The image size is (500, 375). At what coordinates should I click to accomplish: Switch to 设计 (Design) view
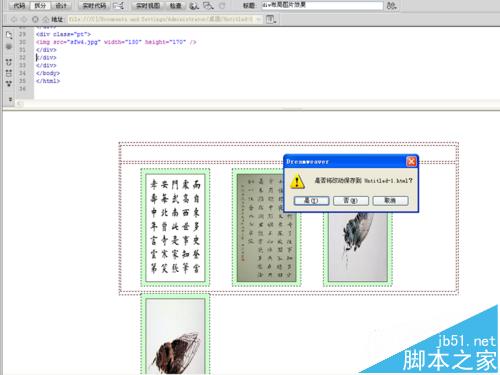click(60, 5)
